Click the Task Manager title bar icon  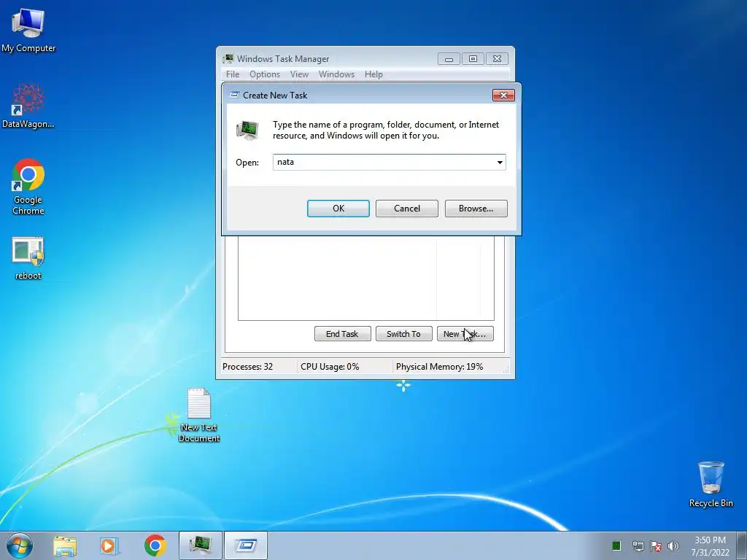228,58
